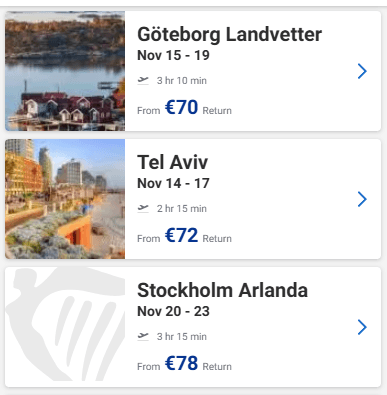Click the 3 hr 10 min flight duration

[x=182, y=80]
